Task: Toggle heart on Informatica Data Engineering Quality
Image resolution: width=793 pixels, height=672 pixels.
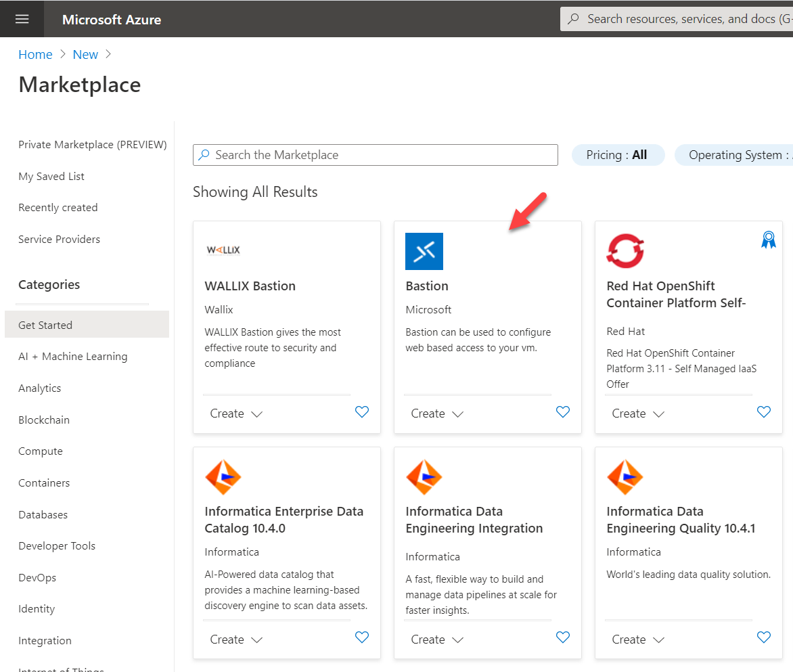Action: pos(764,637)
